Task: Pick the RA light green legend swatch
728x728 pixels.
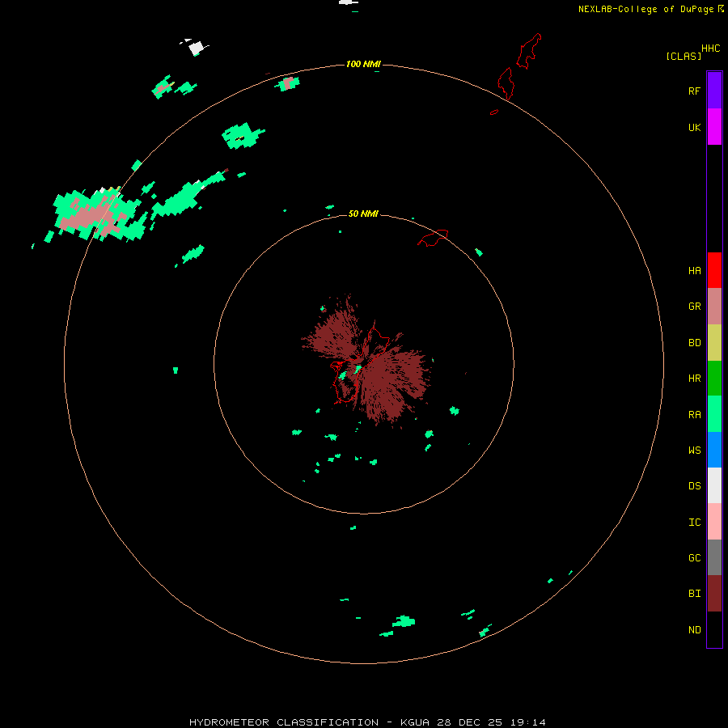Action: (714, 414)
